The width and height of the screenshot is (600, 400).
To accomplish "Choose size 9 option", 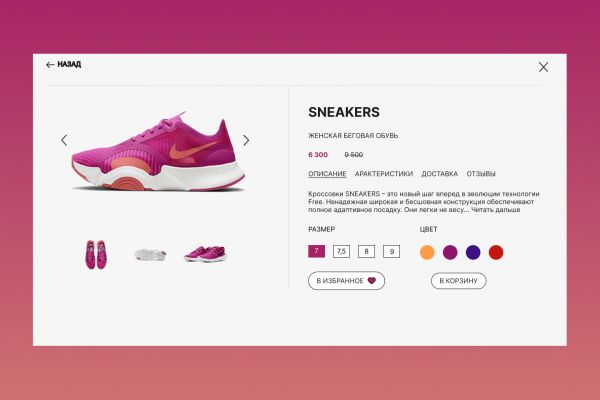I will point(391,251).
